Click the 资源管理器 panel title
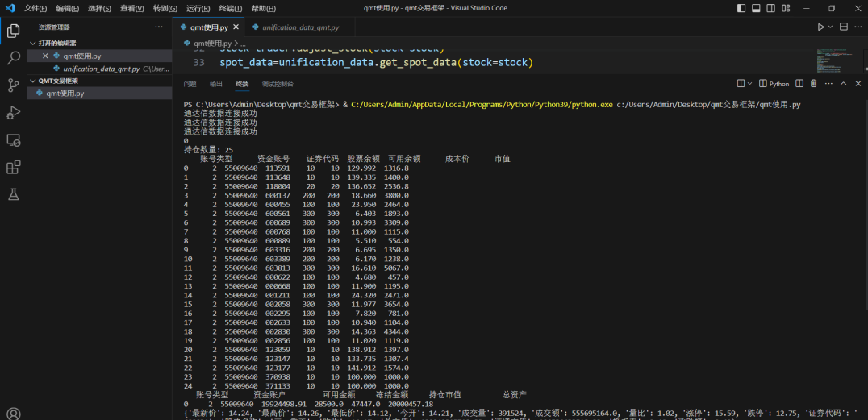The width and height of the screenshot is (868, 420). (54, 27)
